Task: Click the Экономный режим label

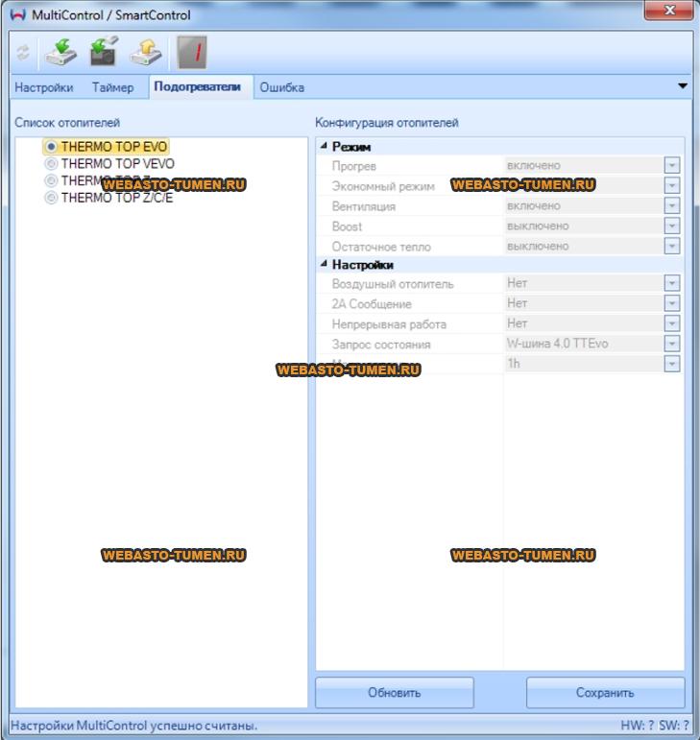Action: click(x=383, y=186)
